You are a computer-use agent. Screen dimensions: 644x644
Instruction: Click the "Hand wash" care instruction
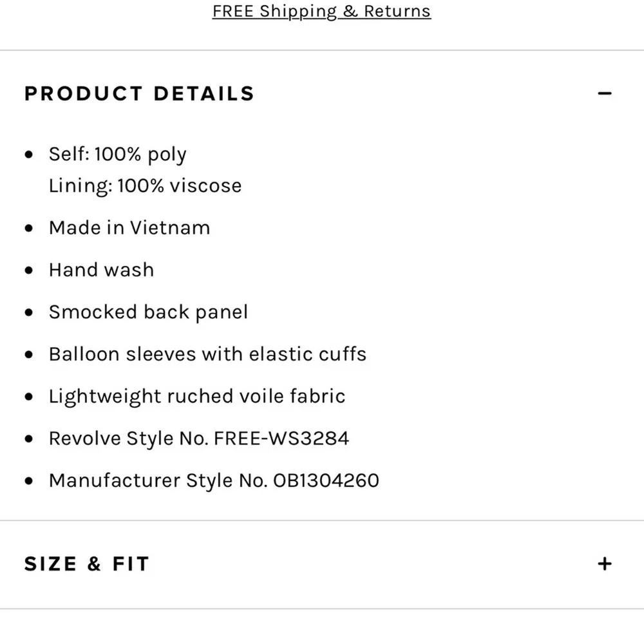(101, 270)
